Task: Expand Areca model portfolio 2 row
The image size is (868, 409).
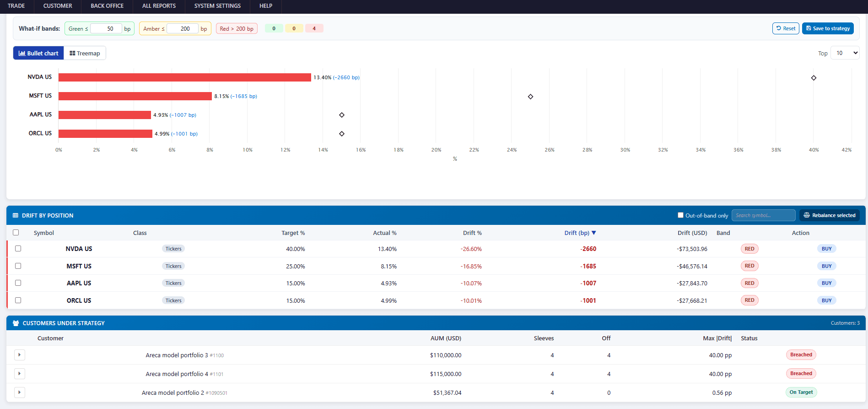Action: click(20, 393)
